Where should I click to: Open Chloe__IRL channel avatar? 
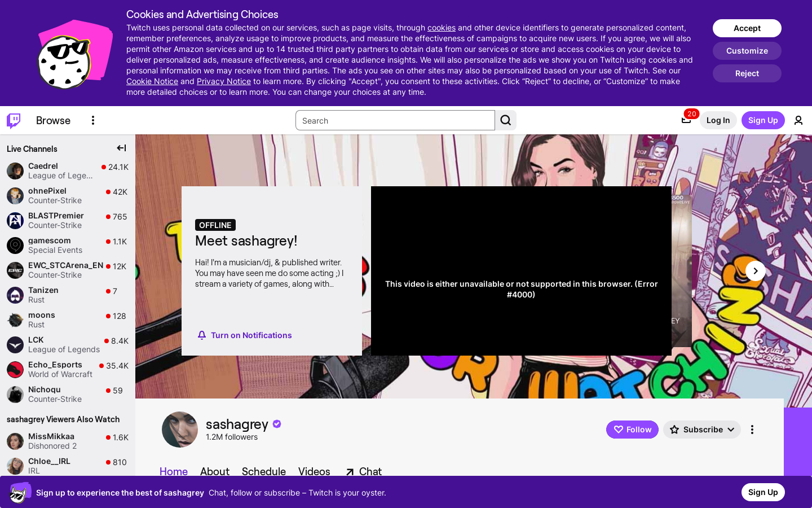tap(15, 466)
